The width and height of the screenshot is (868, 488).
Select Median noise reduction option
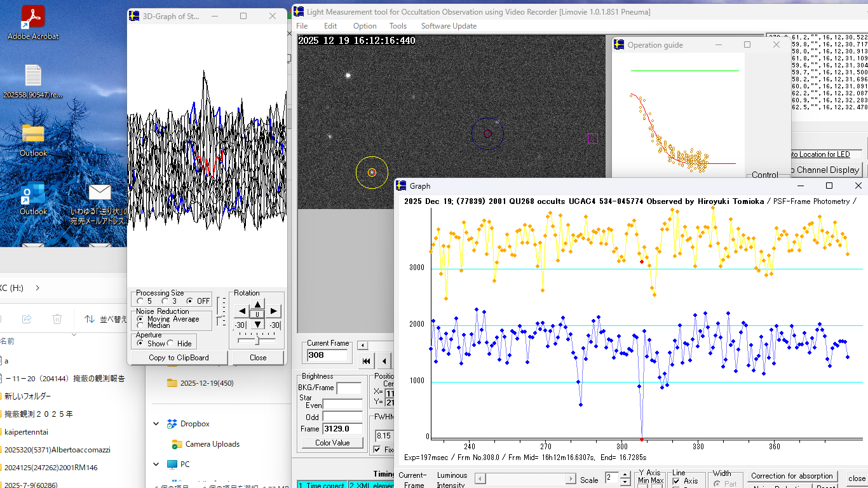[x=140, y=325]
